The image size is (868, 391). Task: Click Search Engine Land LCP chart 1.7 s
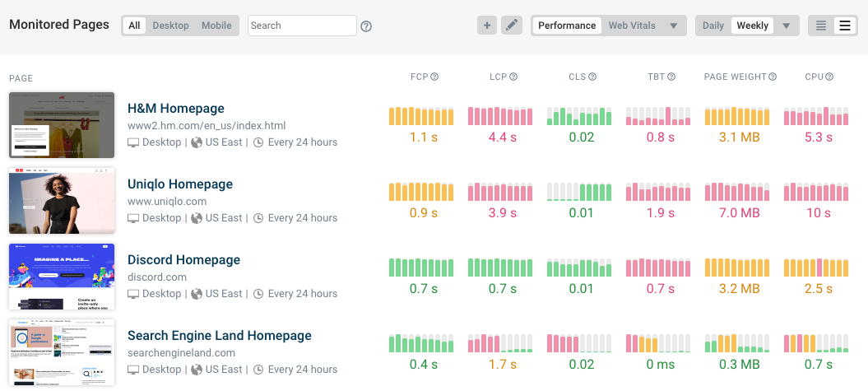coord(500,343)
